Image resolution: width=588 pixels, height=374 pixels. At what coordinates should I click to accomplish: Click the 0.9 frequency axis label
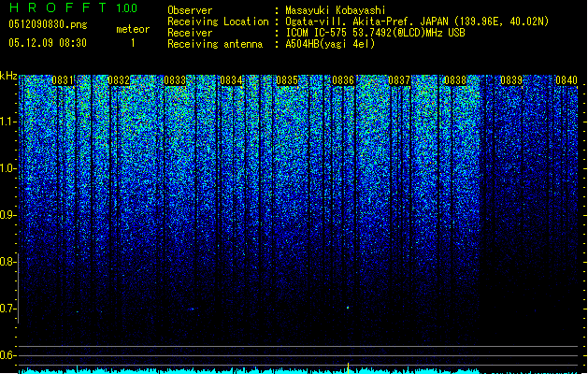click(7, 215)
